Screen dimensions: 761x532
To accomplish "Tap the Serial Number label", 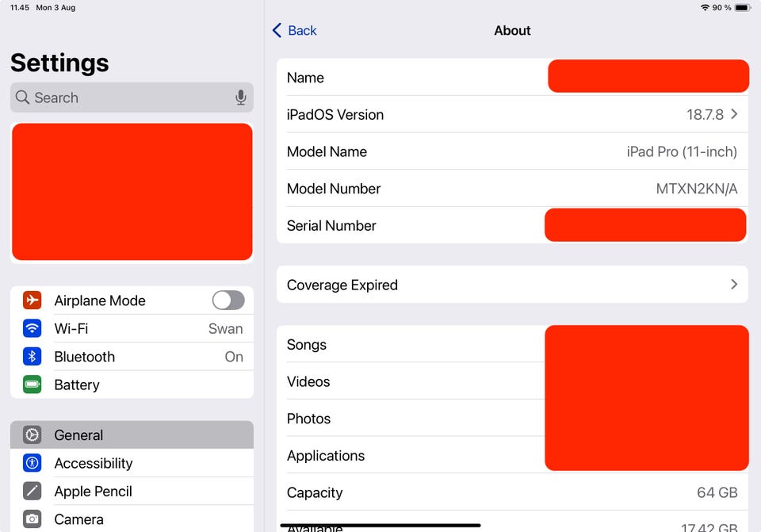I will pos(331,226).
